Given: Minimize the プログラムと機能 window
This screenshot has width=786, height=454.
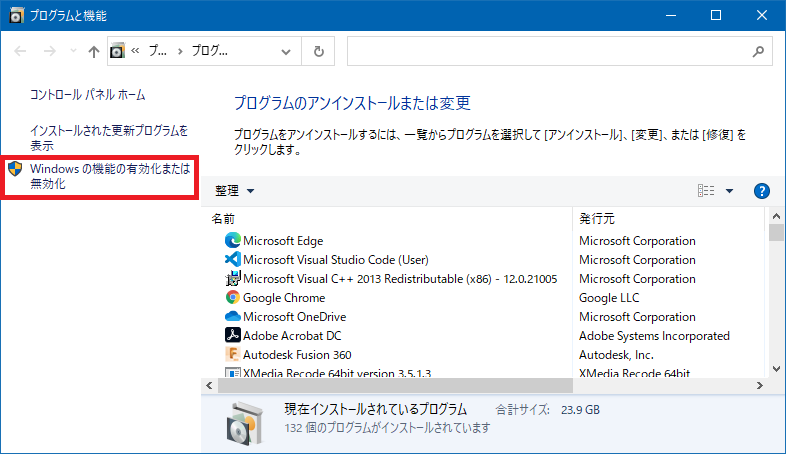Looking at the screenshot, I should point(671,15).
